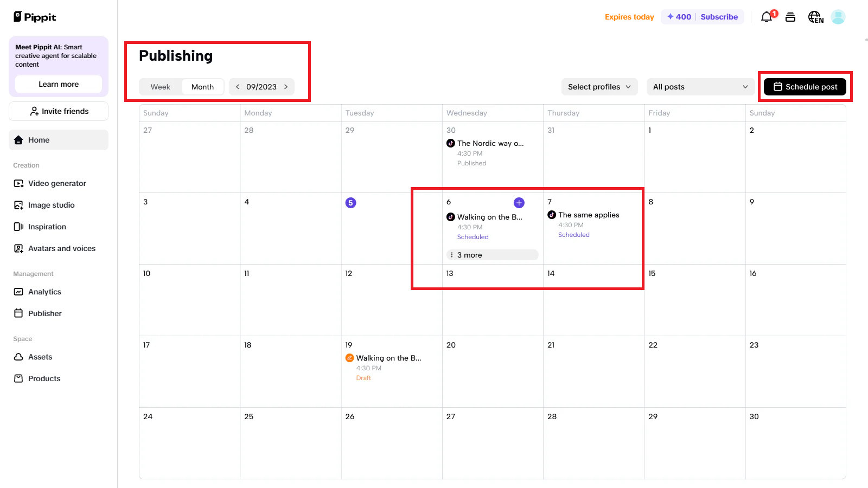Switch to Week view
This screenshot has height=488, width=868.
click(x=160, y=87)
